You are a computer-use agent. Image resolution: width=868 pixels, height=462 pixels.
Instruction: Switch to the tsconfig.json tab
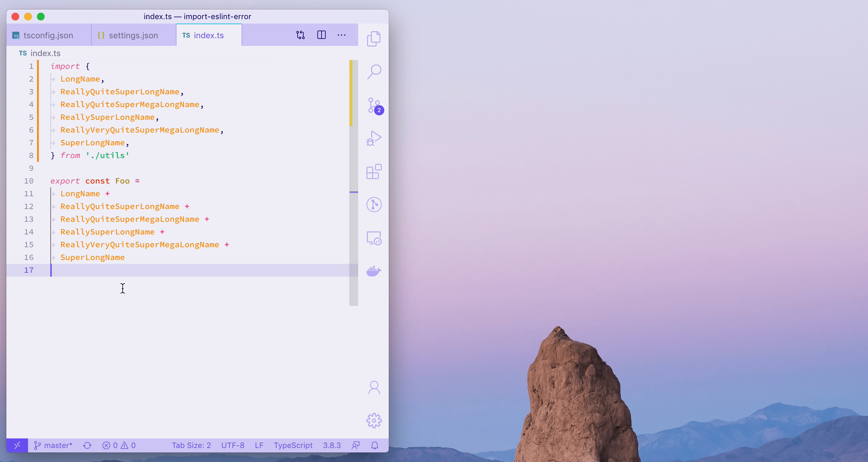[x=48, y=35]
